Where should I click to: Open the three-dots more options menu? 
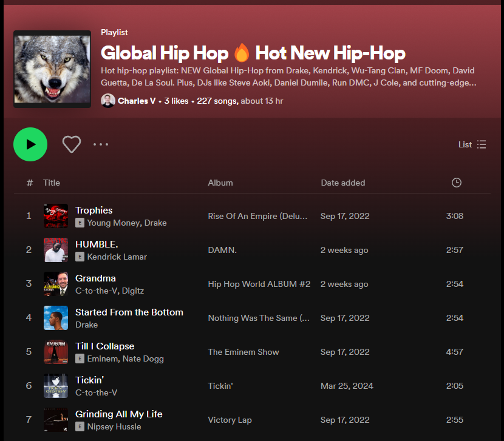(101, 144)
